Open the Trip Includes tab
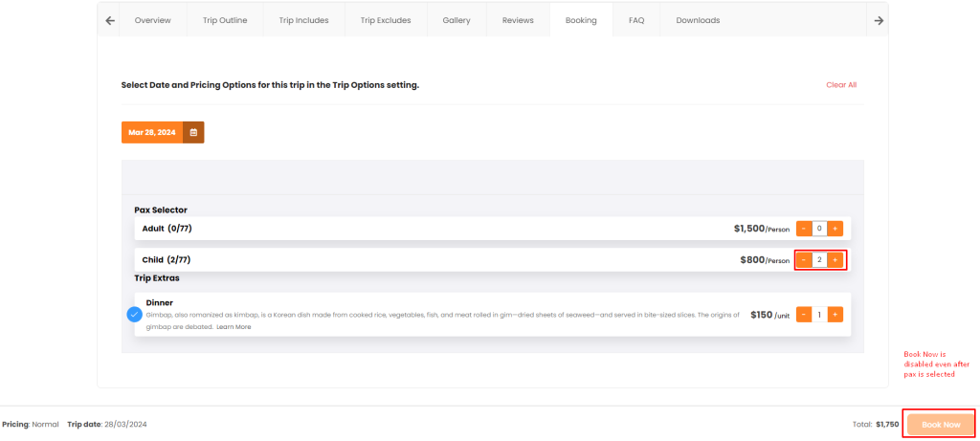Screen dimensions: 980x441 [x=303, y=20]
